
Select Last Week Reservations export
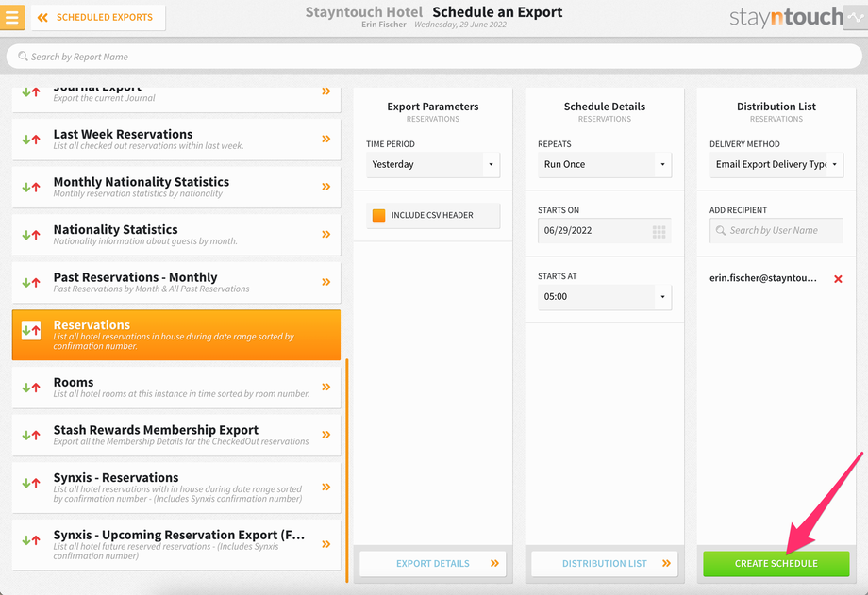176,140
